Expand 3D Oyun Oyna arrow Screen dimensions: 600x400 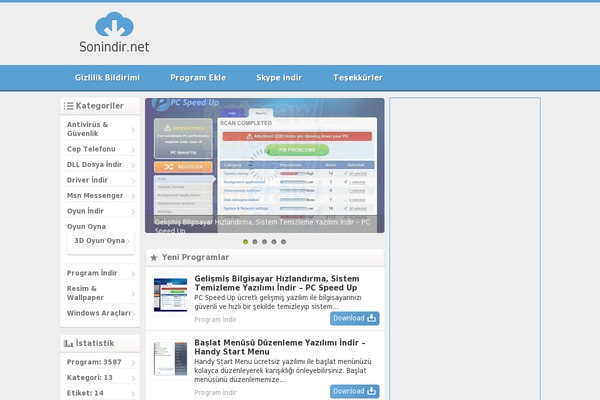(127, 241)
